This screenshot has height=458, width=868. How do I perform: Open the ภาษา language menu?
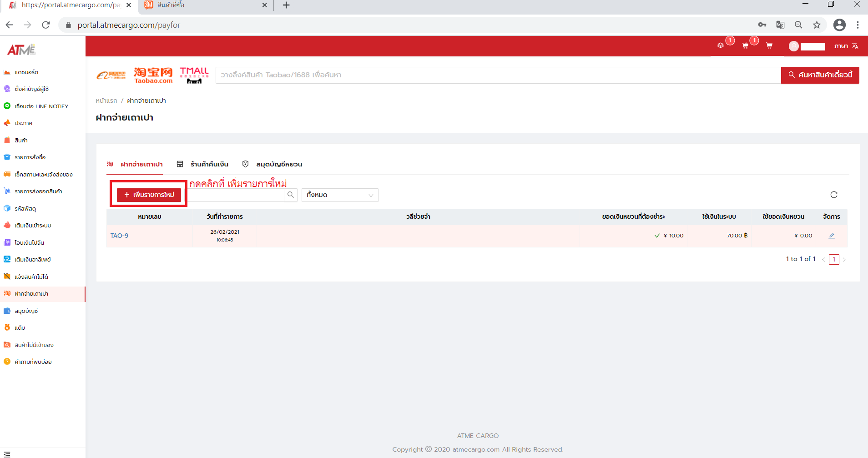[x=846, y=46]
